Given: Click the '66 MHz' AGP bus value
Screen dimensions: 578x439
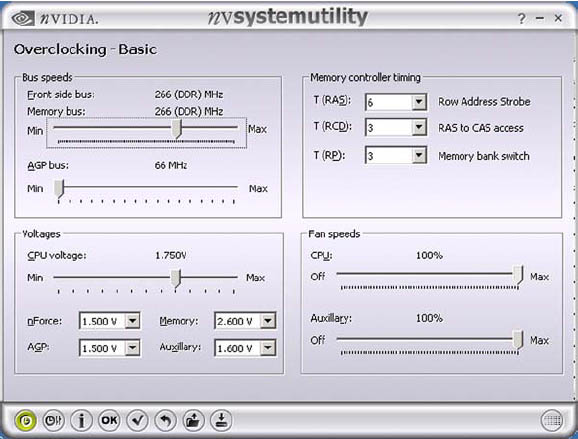Looking at the screenshot, I should click(171, 166).
